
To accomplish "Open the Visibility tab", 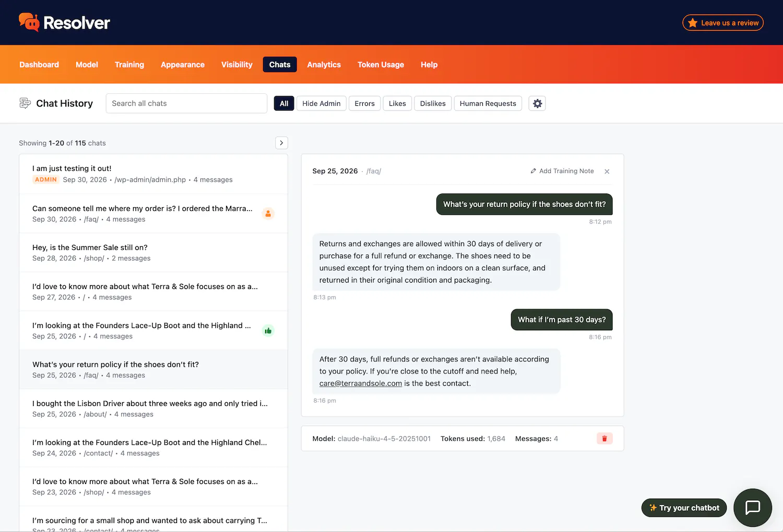I will coord(237,65).
